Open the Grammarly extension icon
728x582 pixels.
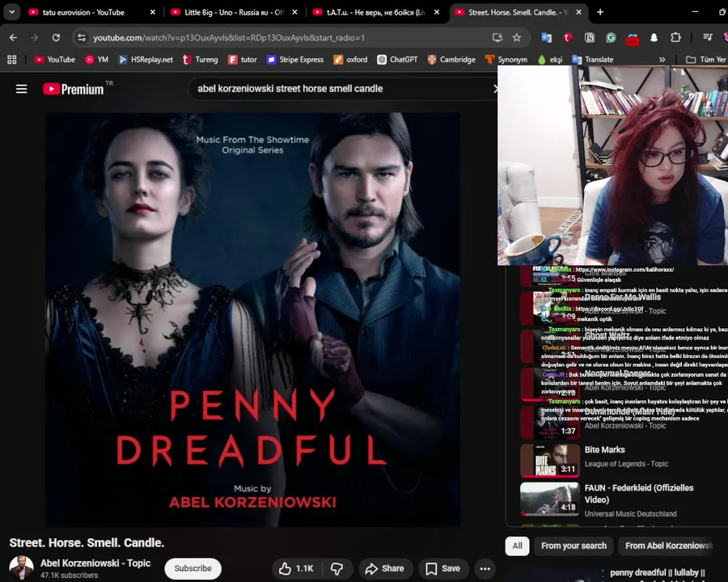(611, 38)
